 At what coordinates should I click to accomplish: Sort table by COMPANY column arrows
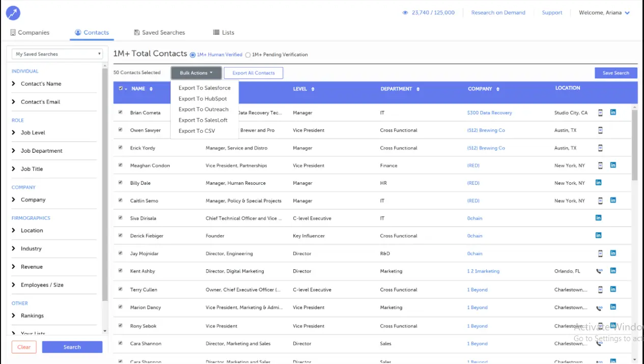tap(498, 89)
